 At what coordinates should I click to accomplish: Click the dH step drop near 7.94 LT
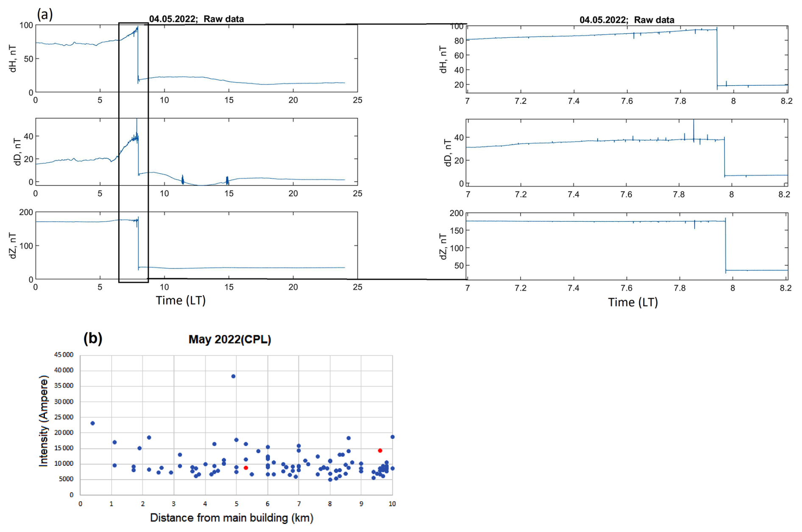717,58
